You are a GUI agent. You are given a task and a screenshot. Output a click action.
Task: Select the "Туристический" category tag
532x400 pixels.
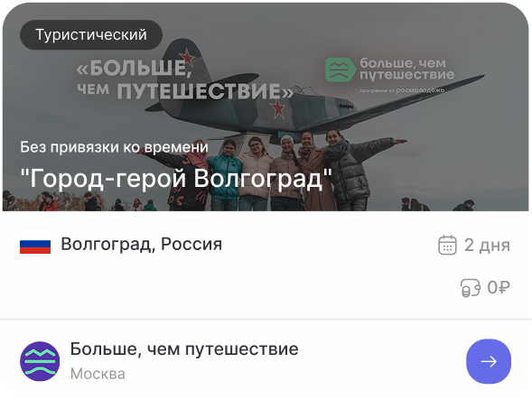91,34
